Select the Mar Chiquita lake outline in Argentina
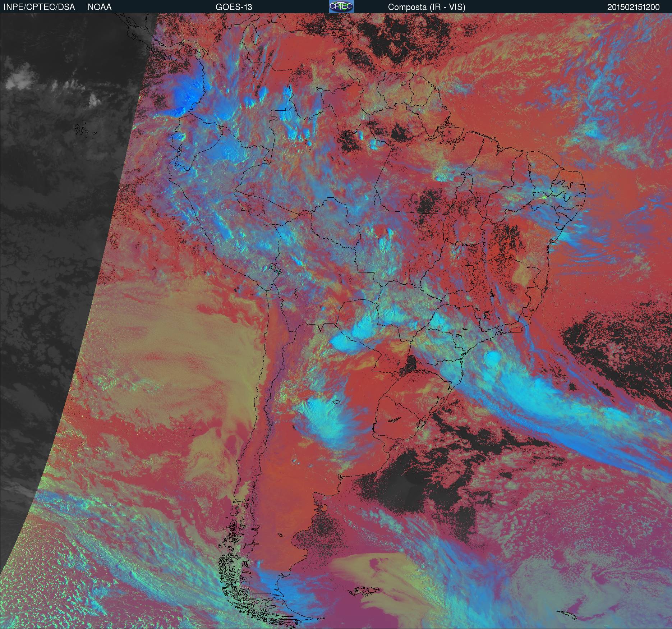 (336, 403)
